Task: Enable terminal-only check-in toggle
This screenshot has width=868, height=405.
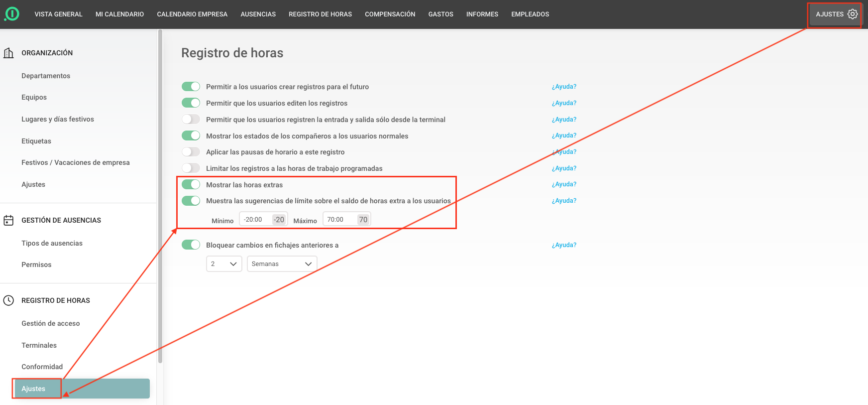Action: coord(191,120)
